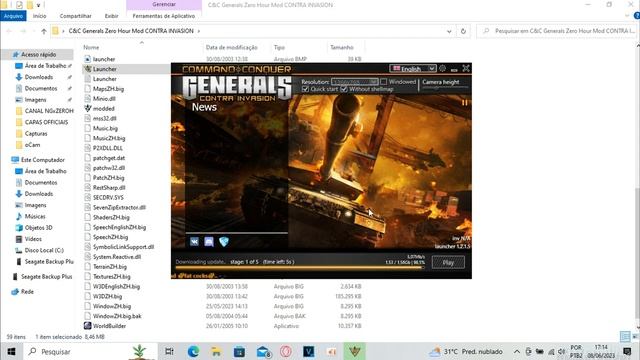Open Mail app from taskbar
Image resolution: width=640 pixels, height=360 pixels.
(x=263, y=351)
